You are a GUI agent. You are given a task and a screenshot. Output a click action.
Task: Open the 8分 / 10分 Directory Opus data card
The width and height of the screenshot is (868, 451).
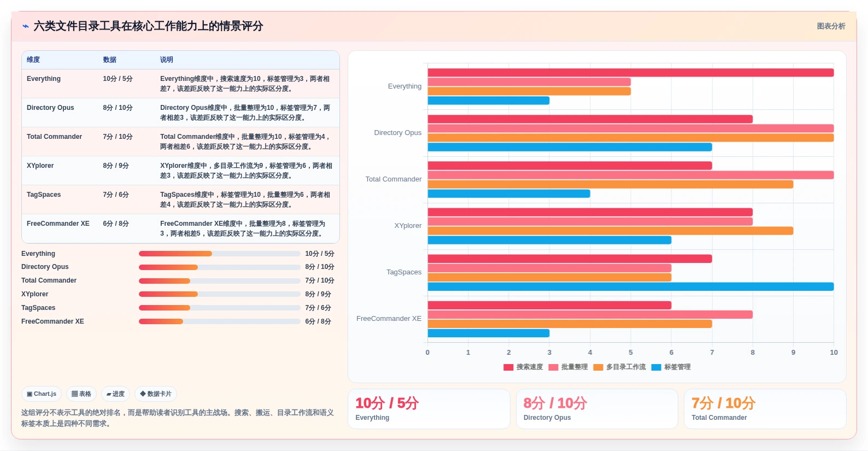click(597, 409)
